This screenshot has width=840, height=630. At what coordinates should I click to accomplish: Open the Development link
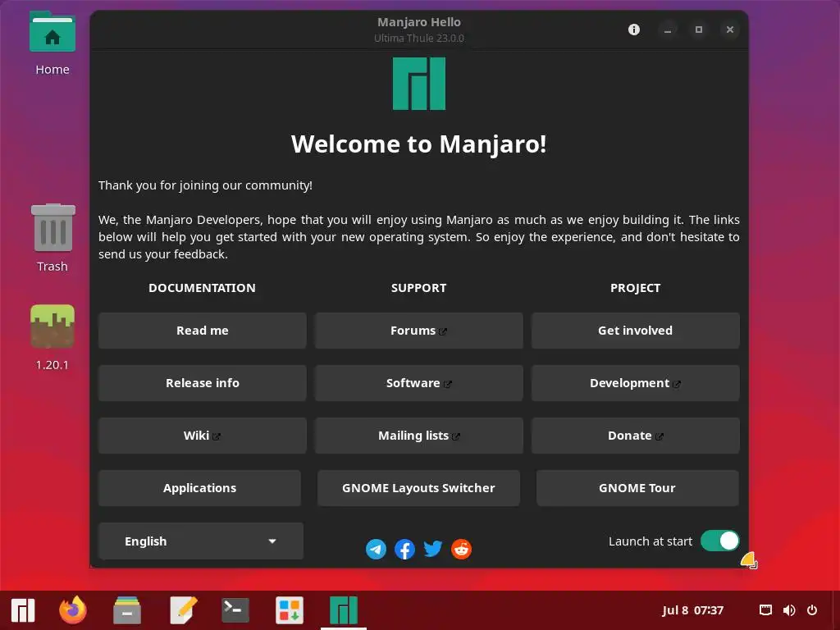pyautogui.click(x=636, y=383)
